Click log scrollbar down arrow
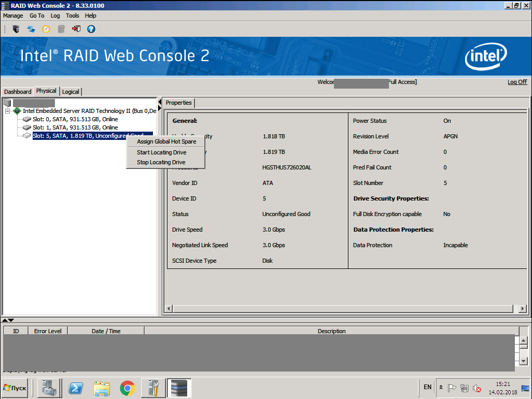Screen dimensions: 532x399 coord(524,361)
